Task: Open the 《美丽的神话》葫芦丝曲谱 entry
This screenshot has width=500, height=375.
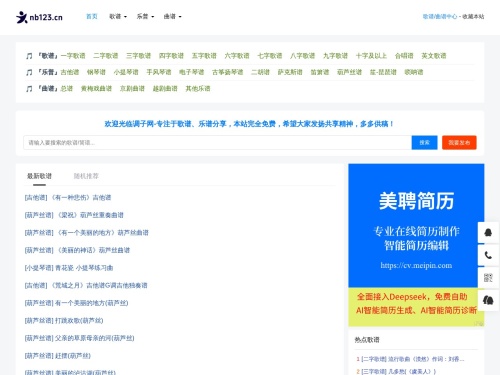Action: click(77, 250)
